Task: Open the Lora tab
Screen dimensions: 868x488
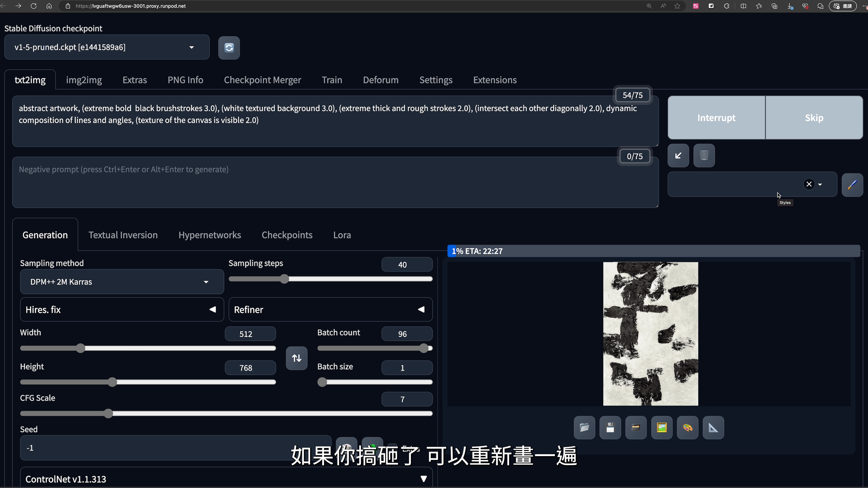Action: coord(342,235)
